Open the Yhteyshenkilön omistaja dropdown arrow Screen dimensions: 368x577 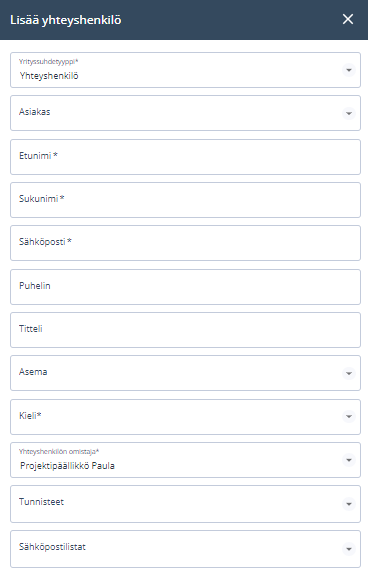point(349,460)
